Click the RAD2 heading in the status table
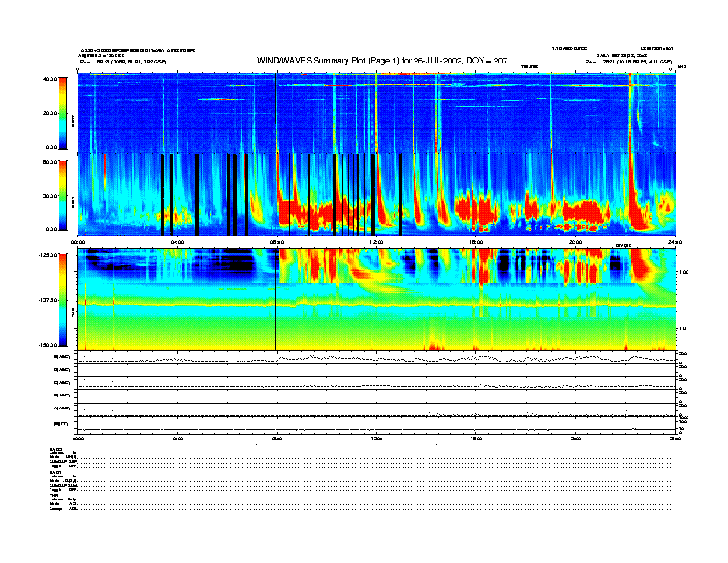 [x=56, y=450]
